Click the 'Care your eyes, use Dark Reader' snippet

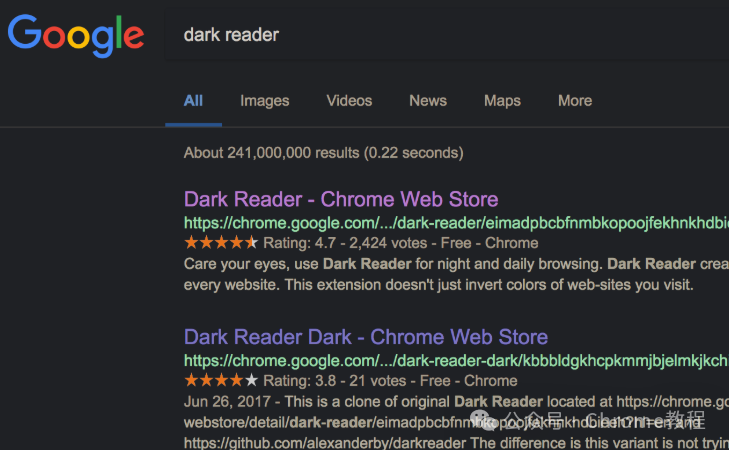point(456,264)
